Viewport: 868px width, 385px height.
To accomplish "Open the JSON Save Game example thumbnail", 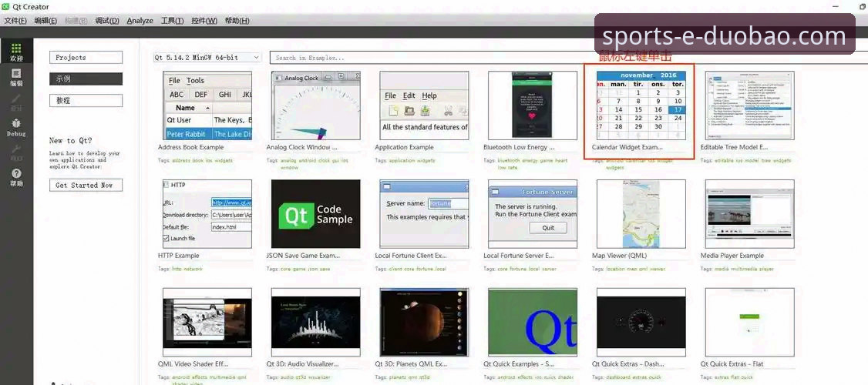I will 315,213.
